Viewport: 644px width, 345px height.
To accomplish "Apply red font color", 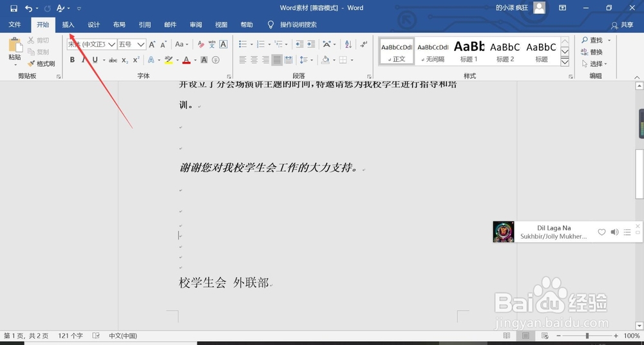I will pos(187,60).
